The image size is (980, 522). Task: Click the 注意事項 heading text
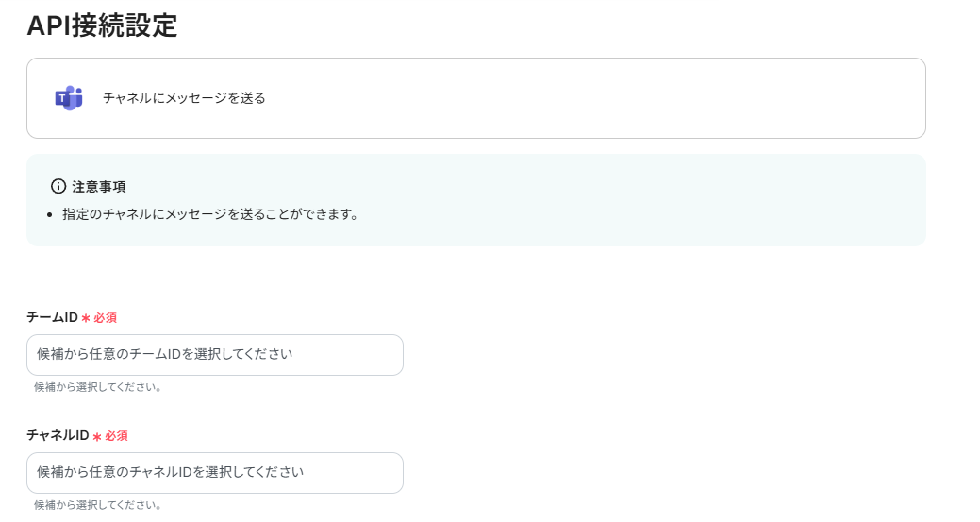pos(99,186)
